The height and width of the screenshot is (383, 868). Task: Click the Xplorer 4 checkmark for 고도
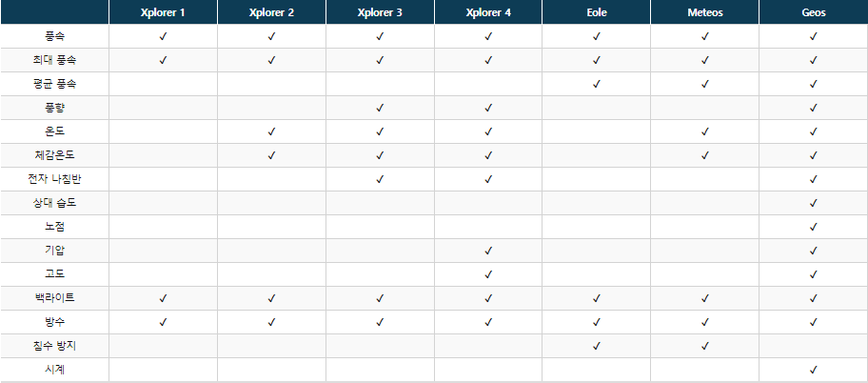coord(487,274)
